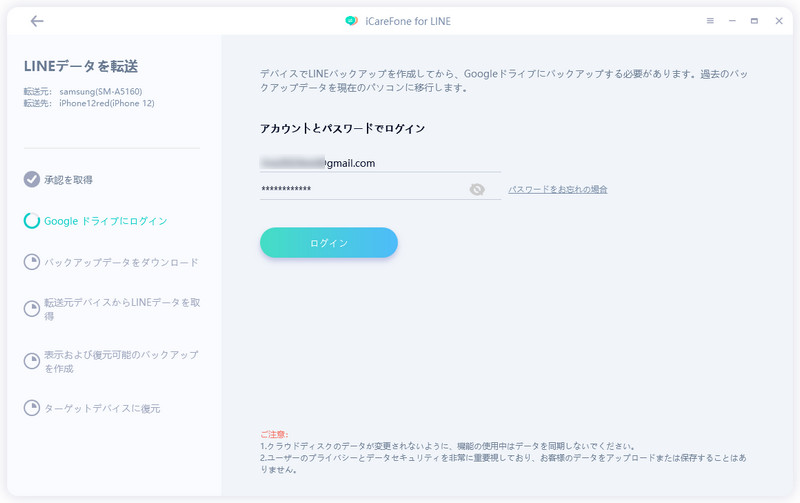
Task: Select バックアップデータをダウンロード step
Action: pos(121,263)
